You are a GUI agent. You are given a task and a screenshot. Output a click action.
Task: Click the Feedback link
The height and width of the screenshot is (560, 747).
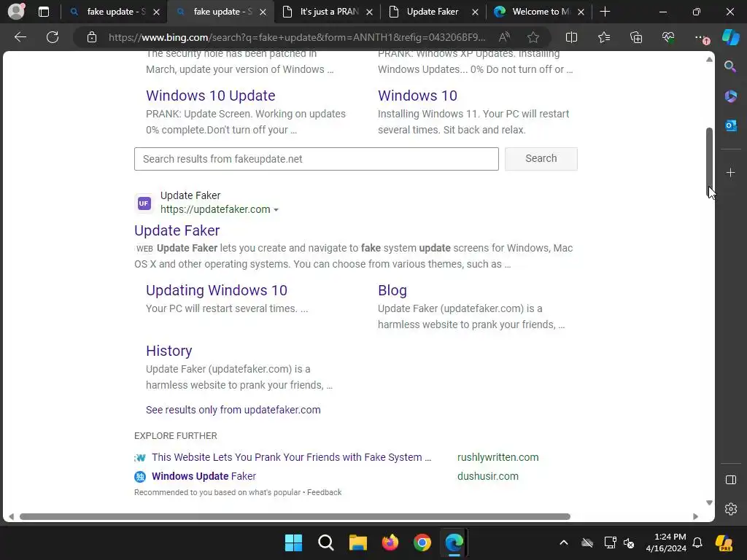(x=324, y=492)
